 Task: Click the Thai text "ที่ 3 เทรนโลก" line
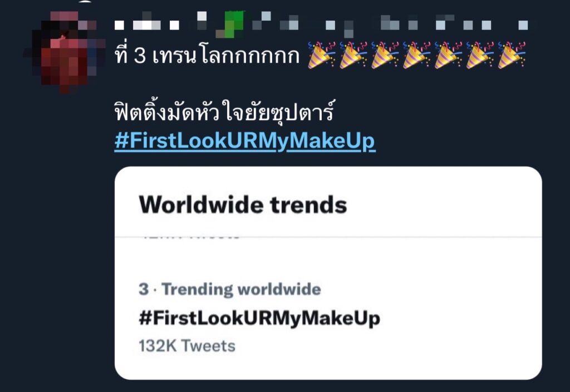pos(207,57)
